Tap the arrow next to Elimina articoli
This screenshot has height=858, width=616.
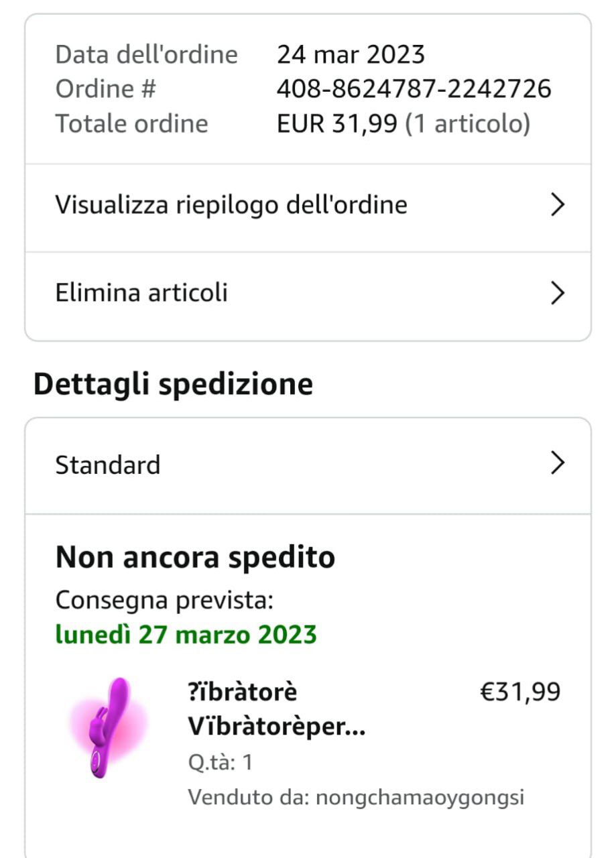(558, 294)
